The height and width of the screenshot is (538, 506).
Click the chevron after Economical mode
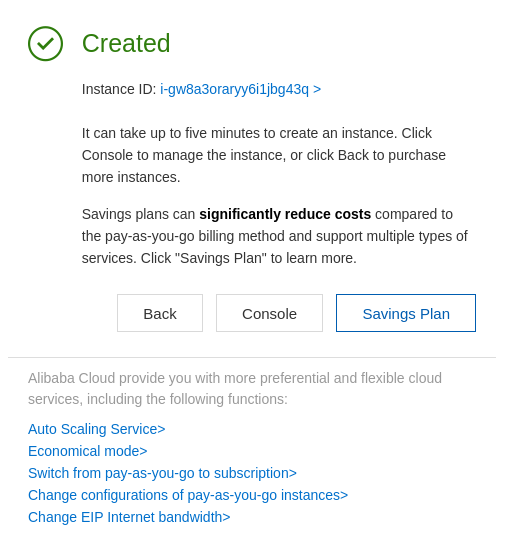[x=143, y=452]
